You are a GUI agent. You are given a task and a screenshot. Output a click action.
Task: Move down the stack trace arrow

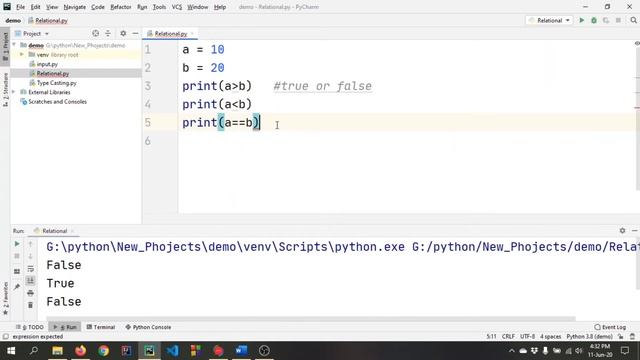[x=30, y=256]
